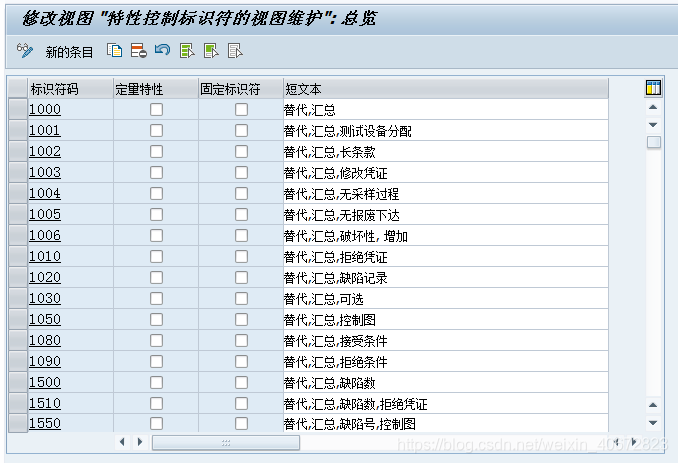Toggle 固定标识符 checkbox for row 1000
Screen dimensions: 678x463
(x=241, y=109)
